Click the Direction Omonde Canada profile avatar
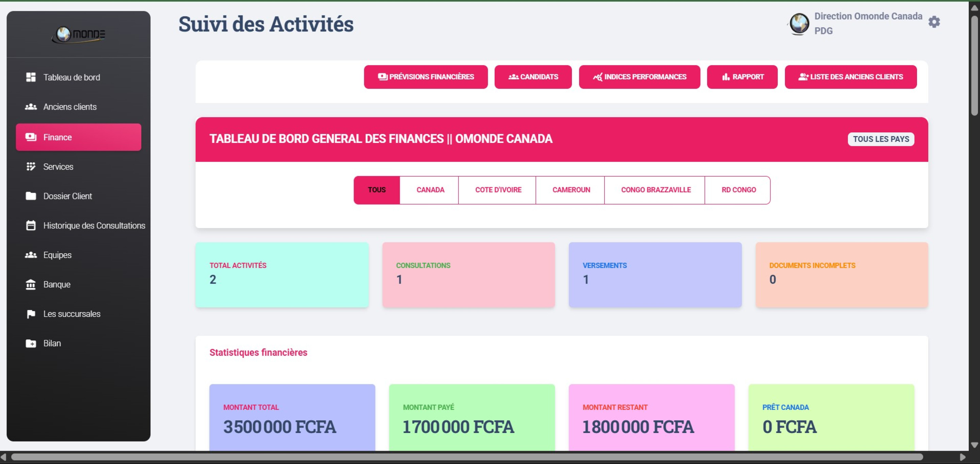The height and width of the screenshot is (464, 980). click(x=799, y=23)
